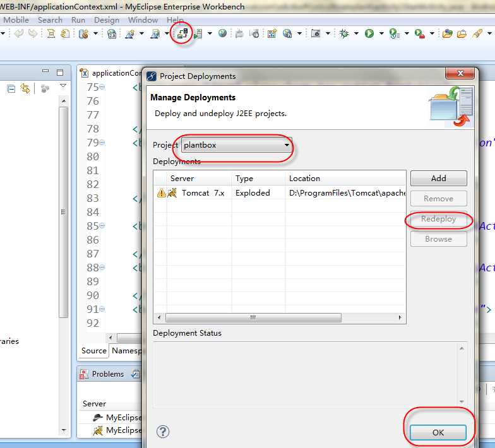Collapse the fold marker at line 85
The height and width of the screenshot is (448, 495).
coord(102,226)
